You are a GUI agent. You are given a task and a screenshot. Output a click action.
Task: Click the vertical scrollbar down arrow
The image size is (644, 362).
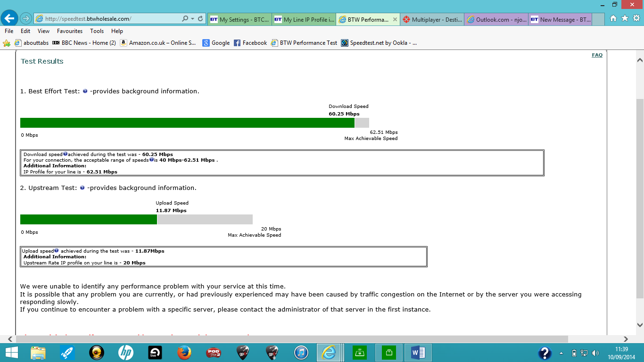[640, 325]
